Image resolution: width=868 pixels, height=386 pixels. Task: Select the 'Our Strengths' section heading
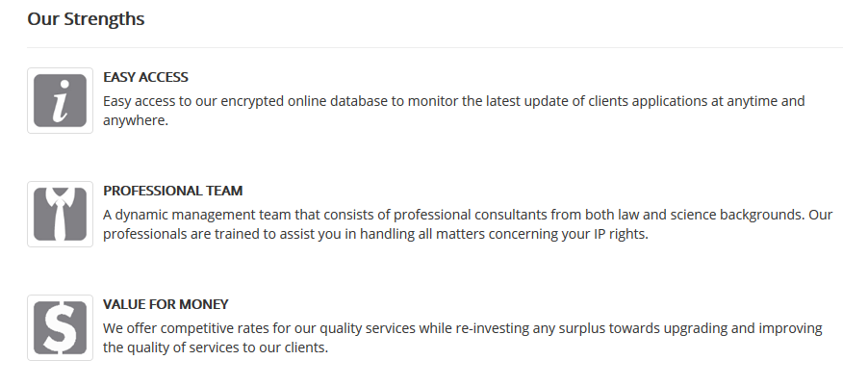click(86, 19)
